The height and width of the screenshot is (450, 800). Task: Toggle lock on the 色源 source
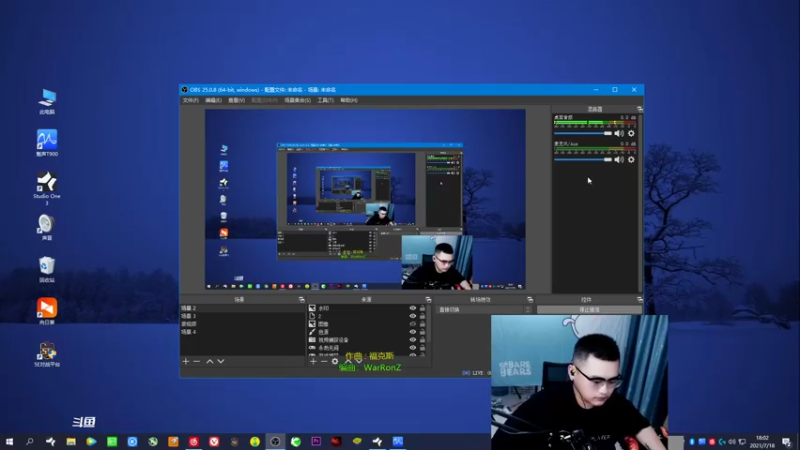point(422,332)
